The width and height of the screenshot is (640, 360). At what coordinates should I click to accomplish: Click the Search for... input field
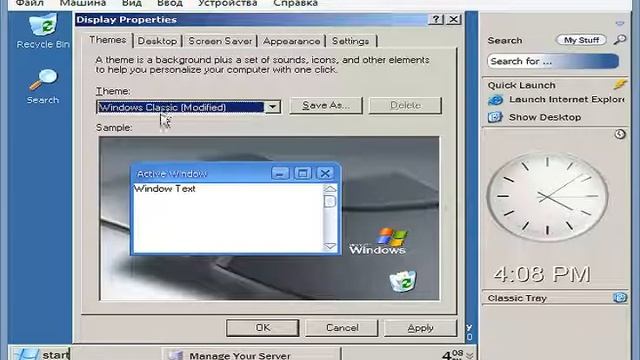point(553,61)
